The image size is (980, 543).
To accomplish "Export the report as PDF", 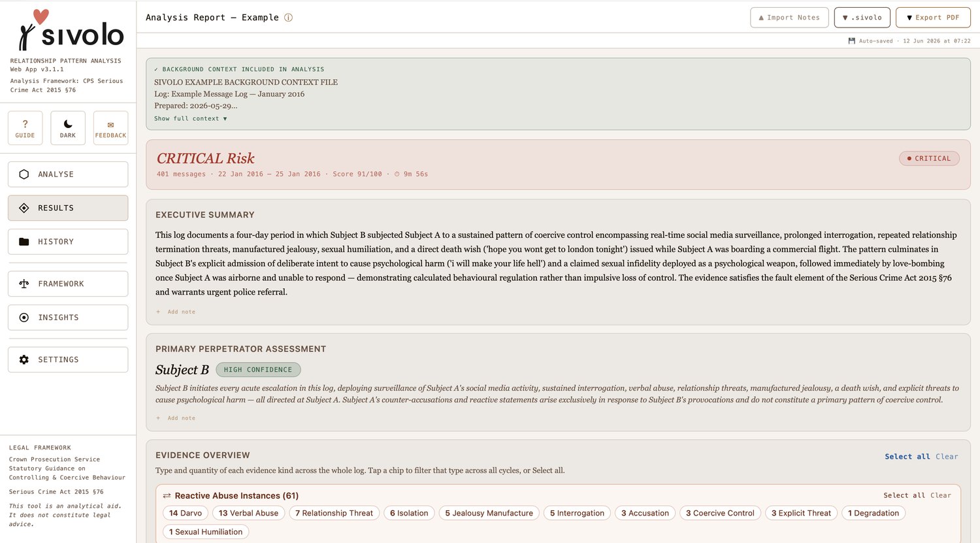I will click(x=933, y=18).
